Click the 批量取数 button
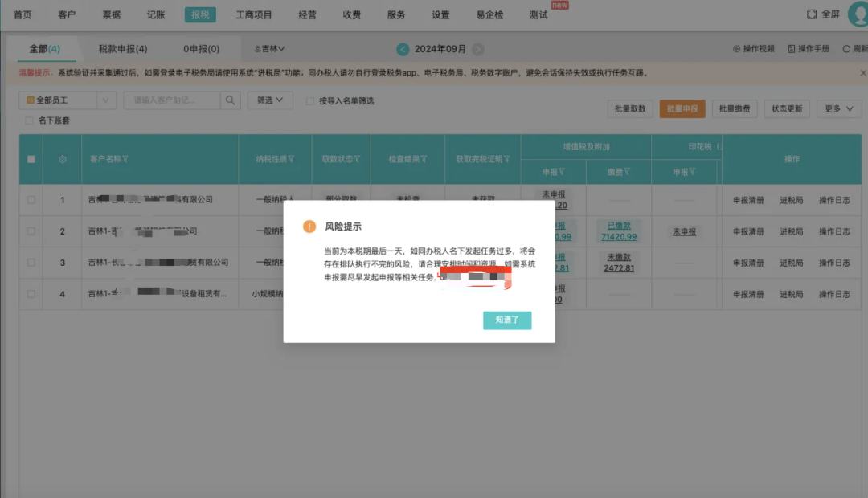This screenshot has height=498, width=868. pyautogui.click(x=630, y=108)
